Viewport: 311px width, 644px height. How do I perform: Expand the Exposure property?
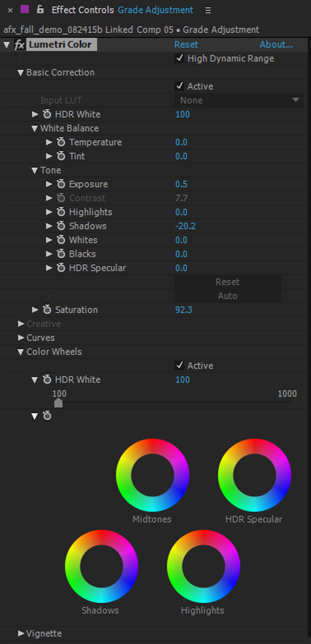49,184
